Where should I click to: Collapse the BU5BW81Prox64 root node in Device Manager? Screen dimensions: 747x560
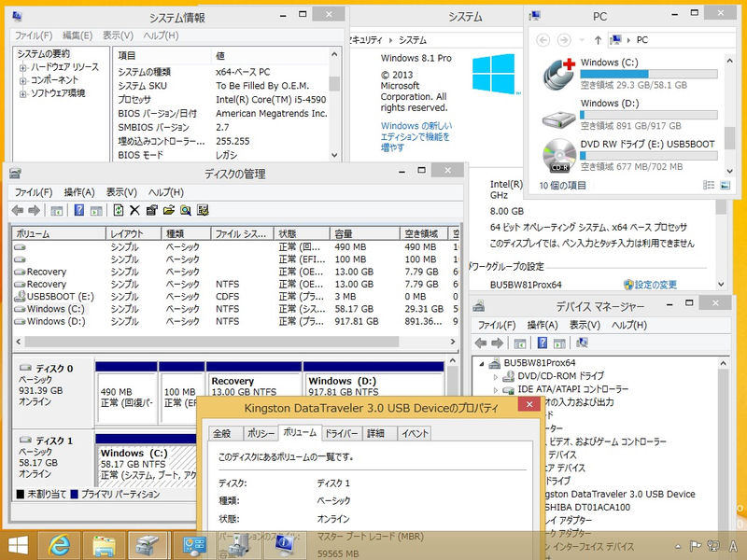pyautogui.click(x=482, y=363)
